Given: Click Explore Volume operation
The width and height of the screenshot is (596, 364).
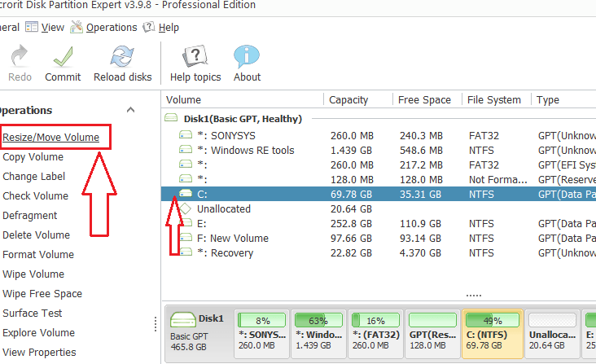Looking at the screenshot, I should click(39, 333).
